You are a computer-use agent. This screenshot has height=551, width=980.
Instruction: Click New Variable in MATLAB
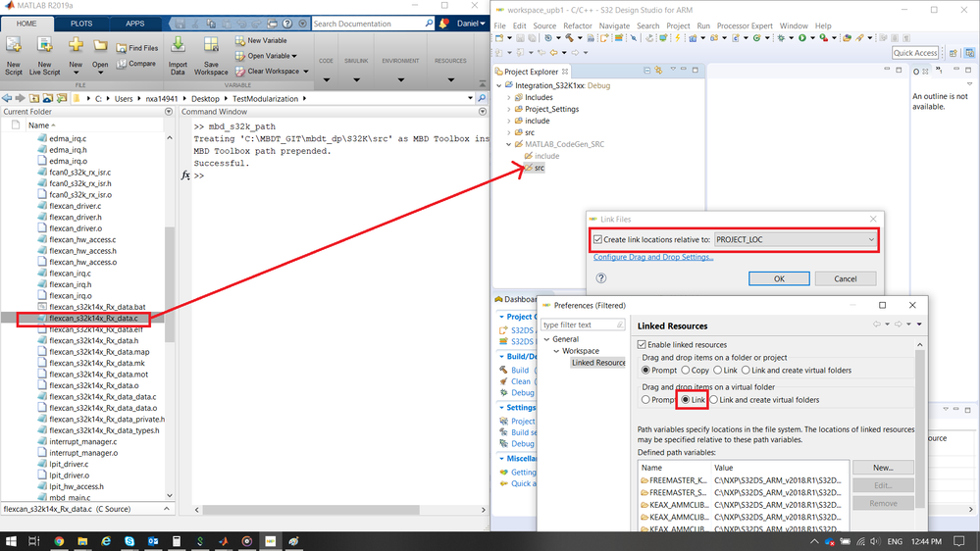(261, 40)
